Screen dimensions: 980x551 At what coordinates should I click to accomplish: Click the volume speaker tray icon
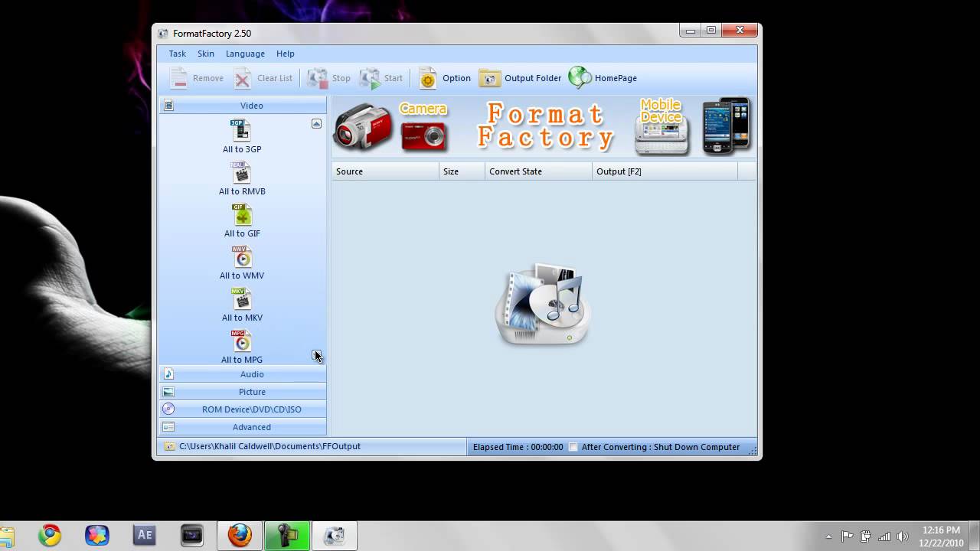click(903, 536)
